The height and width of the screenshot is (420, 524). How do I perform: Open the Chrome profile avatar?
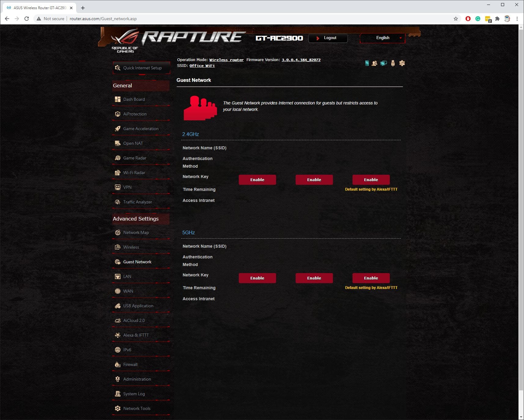[x=507, y=19]
